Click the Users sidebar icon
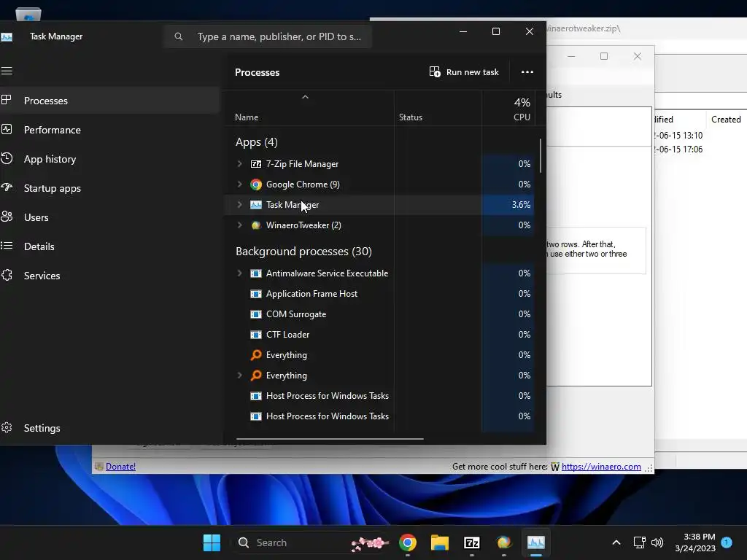Screen dimensions: 747x560 click(x=6, y=217)
